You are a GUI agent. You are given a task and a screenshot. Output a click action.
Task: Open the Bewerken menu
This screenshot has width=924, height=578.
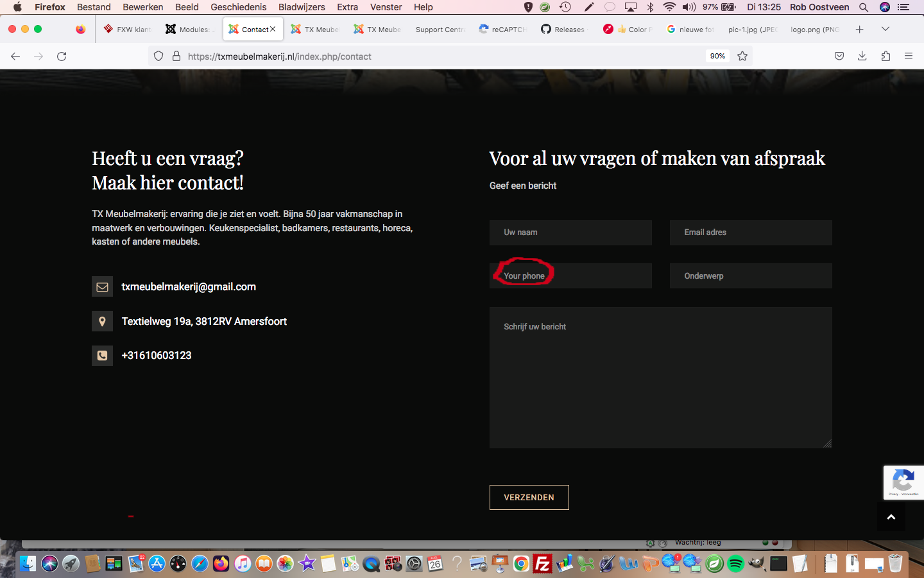(x=142, y=7)
